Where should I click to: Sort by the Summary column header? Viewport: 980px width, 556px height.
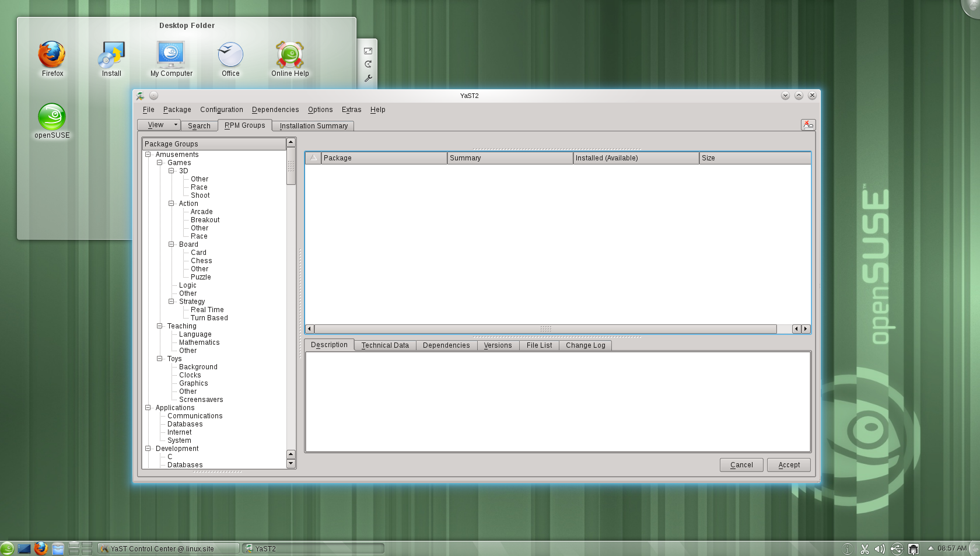click(x=510, y=158)
